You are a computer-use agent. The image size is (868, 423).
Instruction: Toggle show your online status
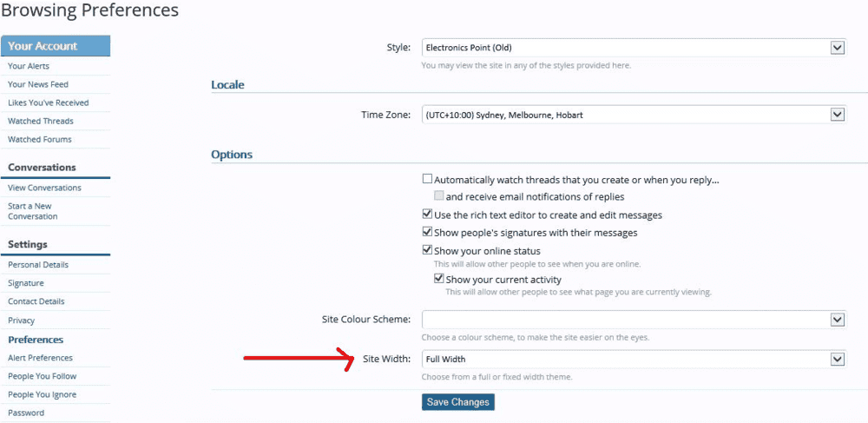point(427,251)
